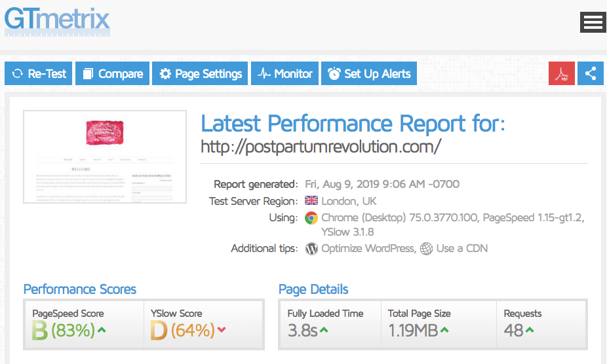Click the Requests value 48
607x364 pixels.
[514, 331]
